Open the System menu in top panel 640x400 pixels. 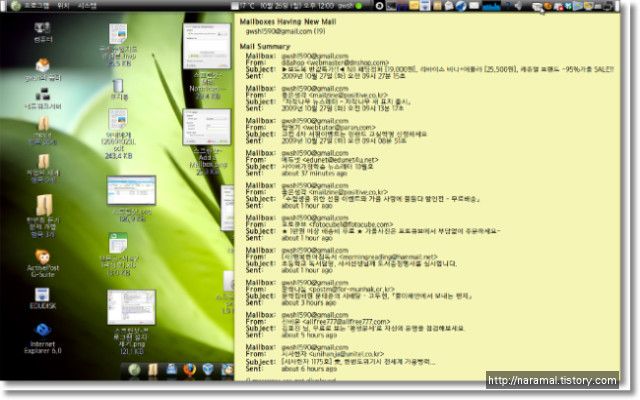(87, 6)
